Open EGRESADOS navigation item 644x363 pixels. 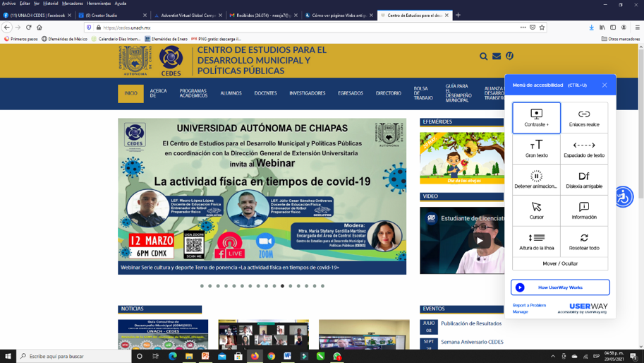351,93
